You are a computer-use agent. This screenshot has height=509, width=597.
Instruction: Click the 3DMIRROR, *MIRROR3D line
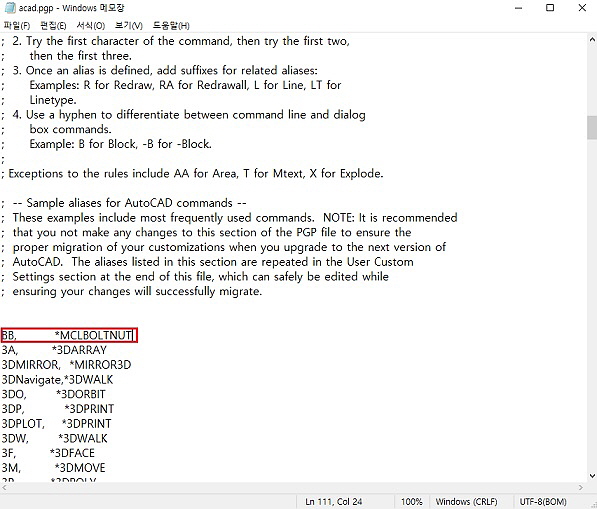point(66,365)
